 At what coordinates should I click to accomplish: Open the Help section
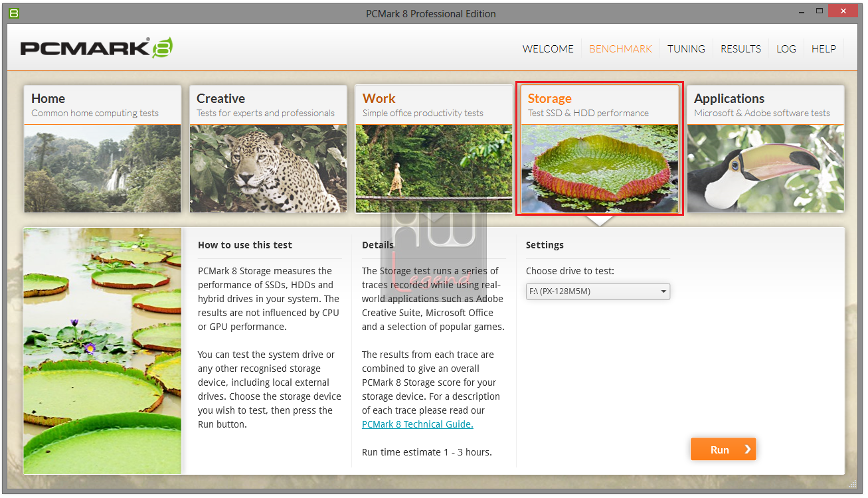pos(824,48)
